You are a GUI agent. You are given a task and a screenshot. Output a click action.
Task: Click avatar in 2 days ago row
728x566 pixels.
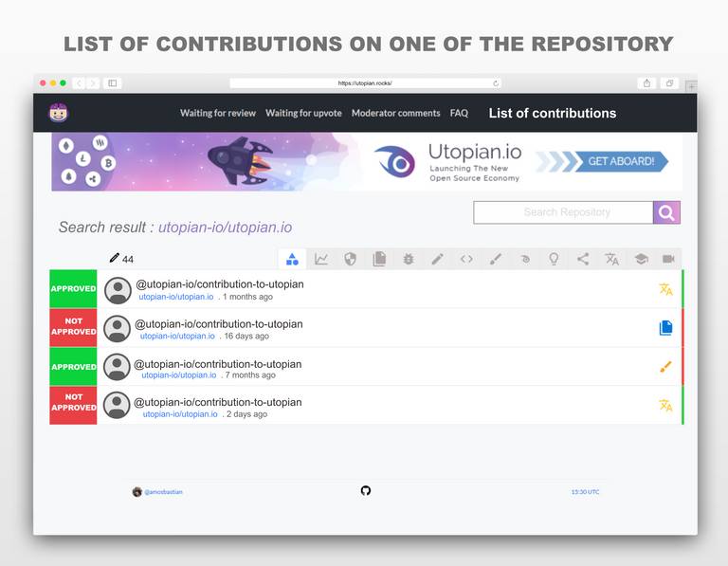(117, 405)
